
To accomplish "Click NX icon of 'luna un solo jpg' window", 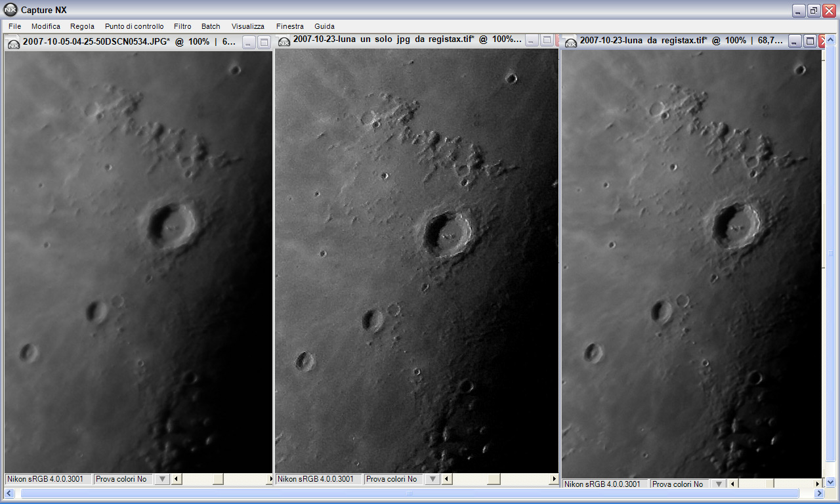I will click(x=284, y=41).
